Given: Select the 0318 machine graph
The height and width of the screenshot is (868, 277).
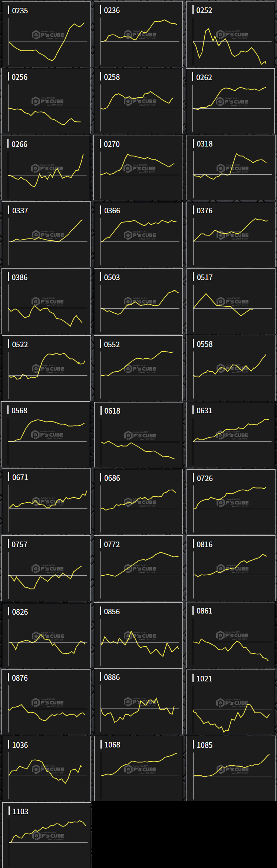Looking at the screenshot, I should 231,168.
